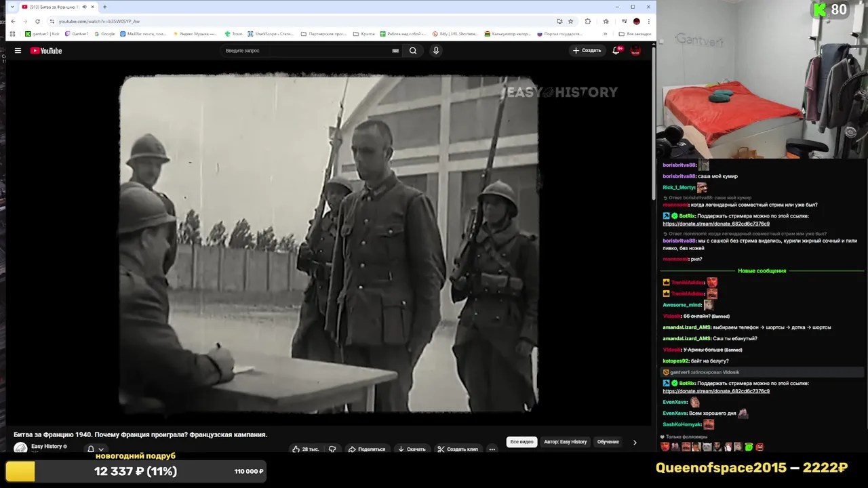Click the 'Создать клип' button
Viewport: 868px width, 488px height.
click(458, 449)
